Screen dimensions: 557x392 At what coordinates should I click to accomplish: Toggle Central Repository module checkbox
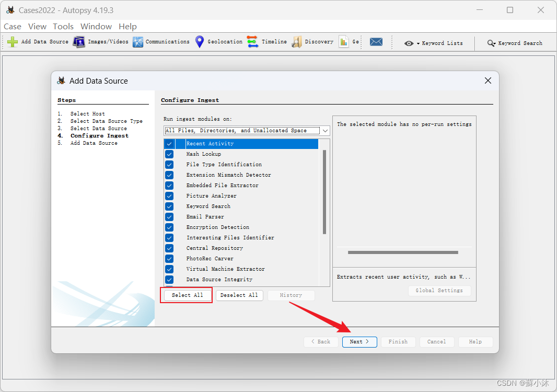point(169,248)
